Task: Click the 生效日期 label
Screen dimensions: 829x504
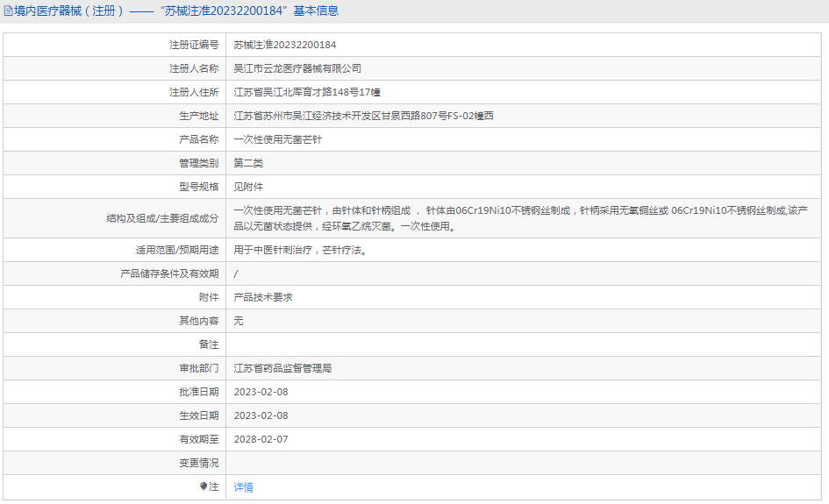Action: pos(199,415)
